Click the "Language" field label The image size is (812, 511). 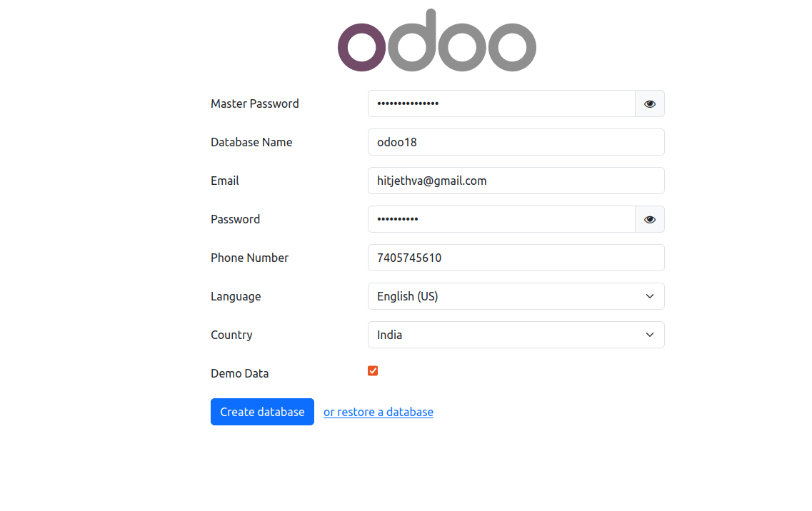[236, 296]
